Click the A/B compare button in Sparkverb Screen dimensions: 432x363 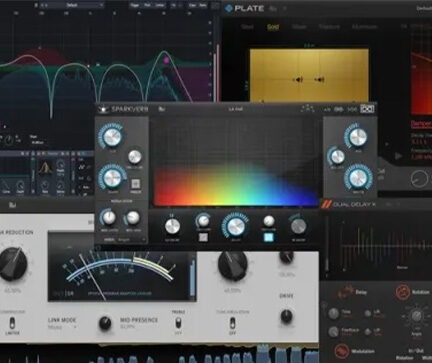[327, 109]
